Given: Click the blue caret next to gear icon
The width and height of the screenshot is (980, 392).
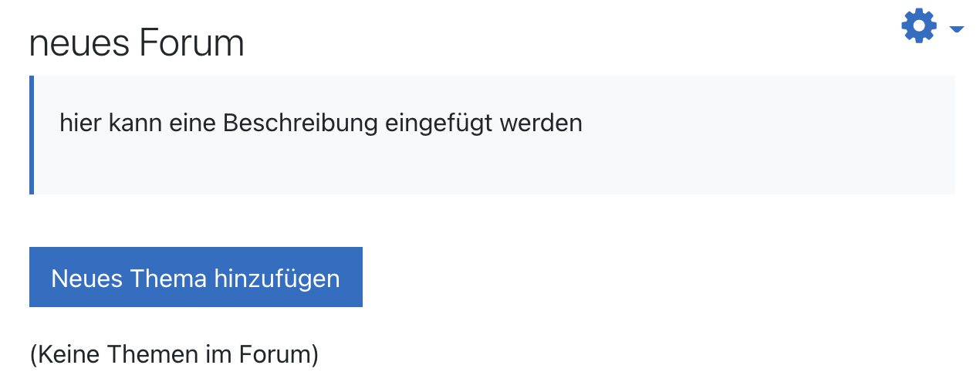Looking at the screenshot, I should [x=957, y=29].
